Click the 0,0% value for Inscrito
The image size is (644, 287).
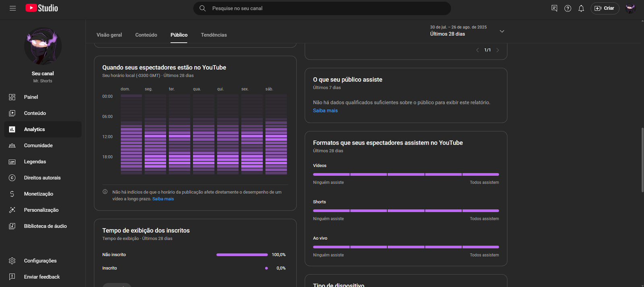point(281,268)
